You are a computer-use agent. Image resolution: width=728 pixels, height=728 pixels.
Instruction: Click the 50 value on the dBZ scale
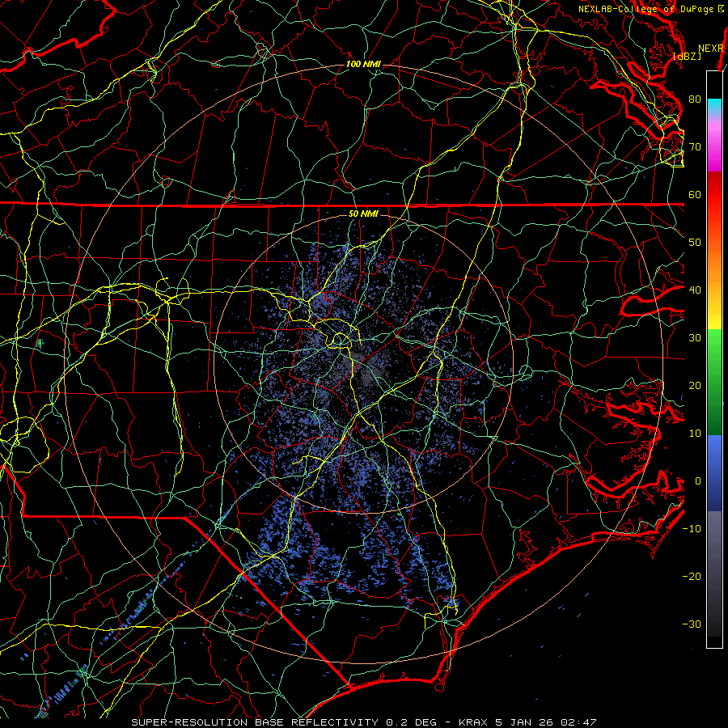(695, 243)
